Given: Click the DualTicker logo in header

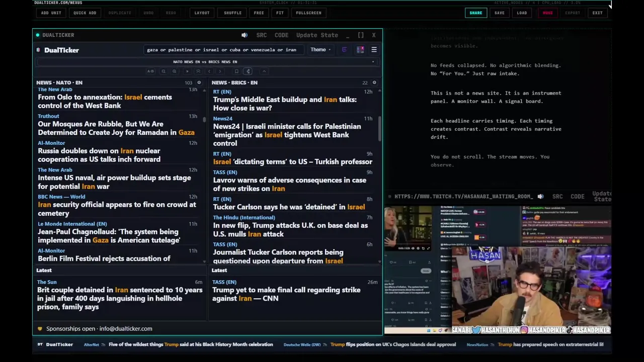Looking at the screenshot, I should tap(58, 50).
